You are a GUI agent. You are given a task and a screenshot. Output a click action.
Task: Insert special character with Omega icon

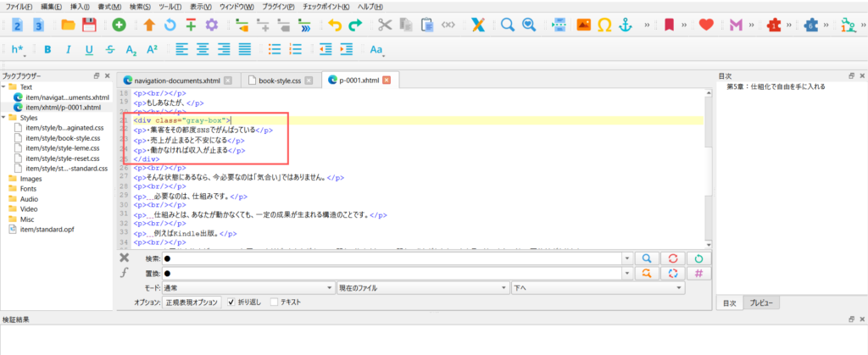tap(604, 25)
